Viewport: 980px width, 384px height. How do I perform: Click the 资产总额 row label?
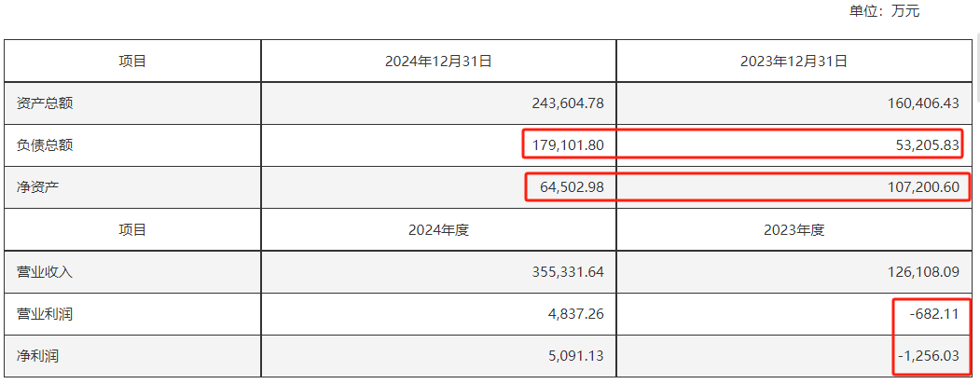tap(45, 103)
